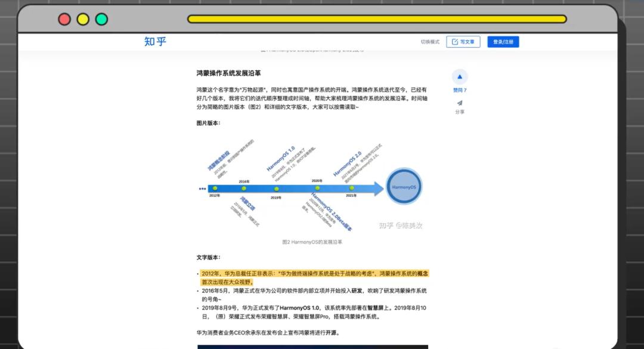Click the yellow circle in window frame
Viewport: 644px width, 349px height.
pos(83,19)
